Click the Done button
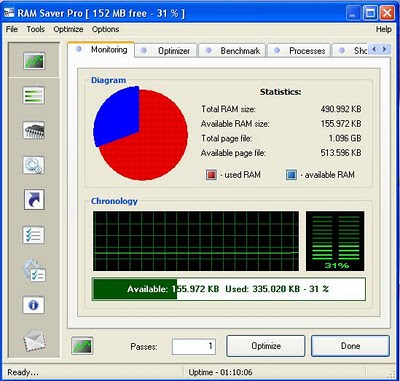 pyautogui.click(x=350, y=346)
